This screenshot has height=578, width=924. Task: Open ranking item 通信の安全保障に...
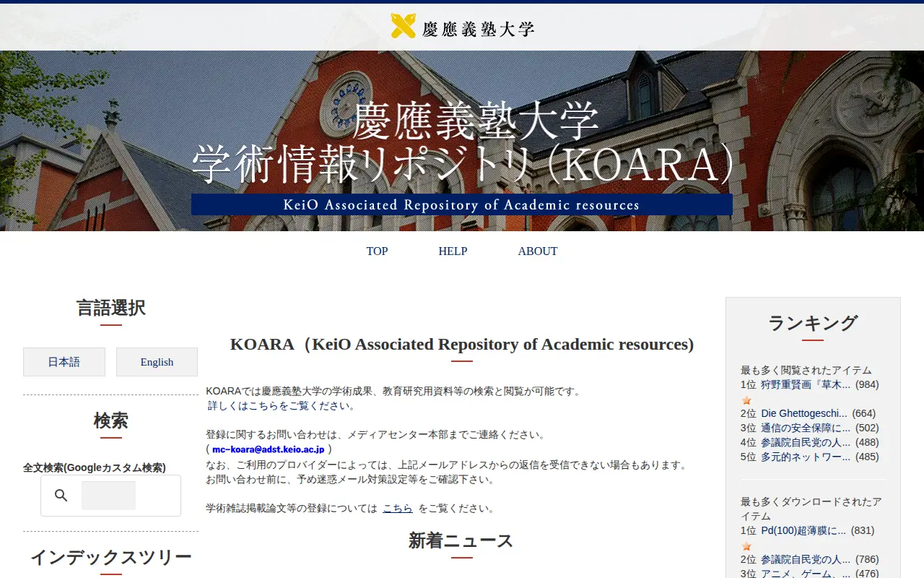(x=806, y=428)
